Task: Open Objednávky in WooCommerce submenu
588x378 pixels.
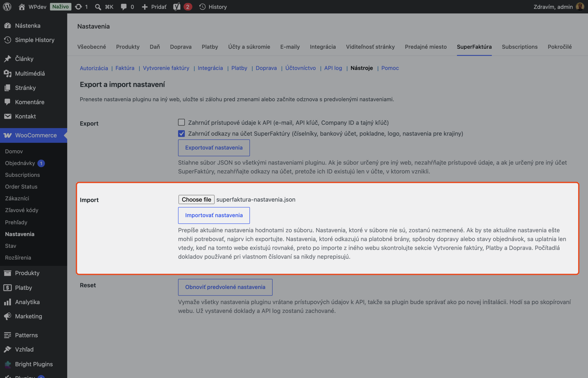Action: pos(20,163)
